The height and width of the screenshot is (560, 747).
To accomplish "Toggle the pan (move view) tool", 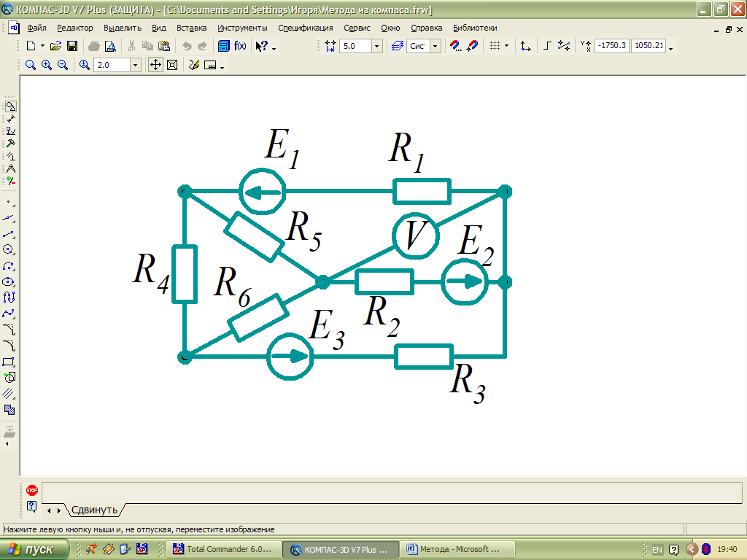I will tap(156, 65).
